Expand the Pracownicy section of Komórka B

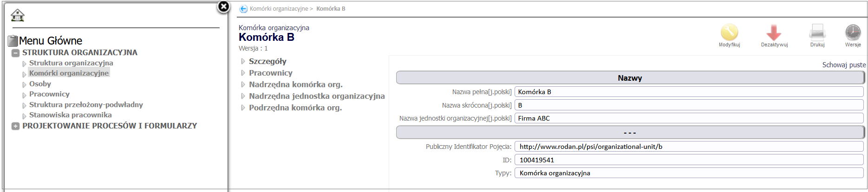[270, 73]
